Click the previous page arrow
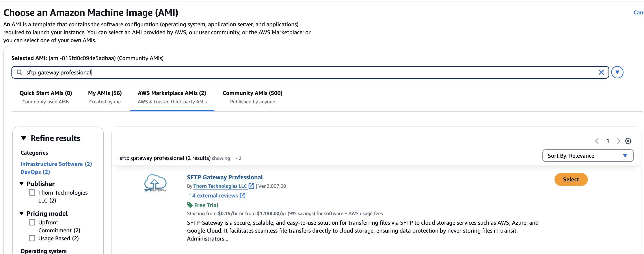This screenshot has height=254, width=644. (597, 141)
